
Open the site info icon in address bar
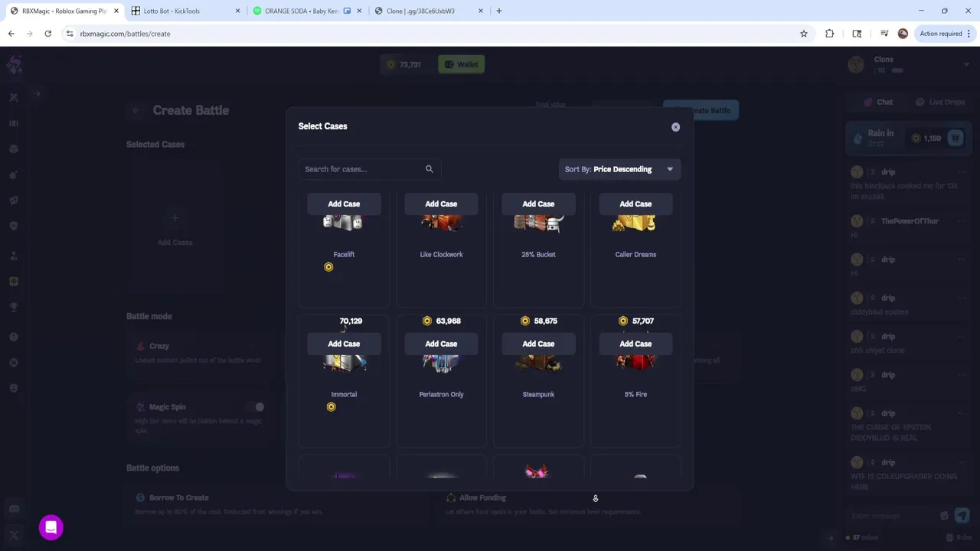tap(70, 34)
